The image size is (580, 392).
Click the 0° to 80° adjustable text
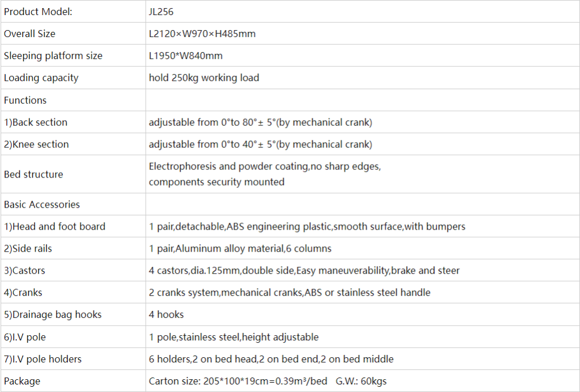[260, 122]
